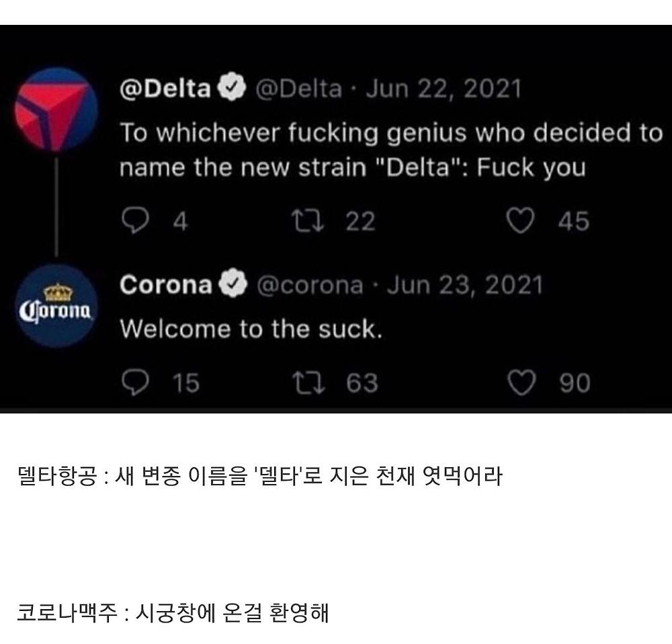The height and width of the screenshot is (644, 672).
Task: Click the Corona beer profile avatar
Action: coord(56,306)
